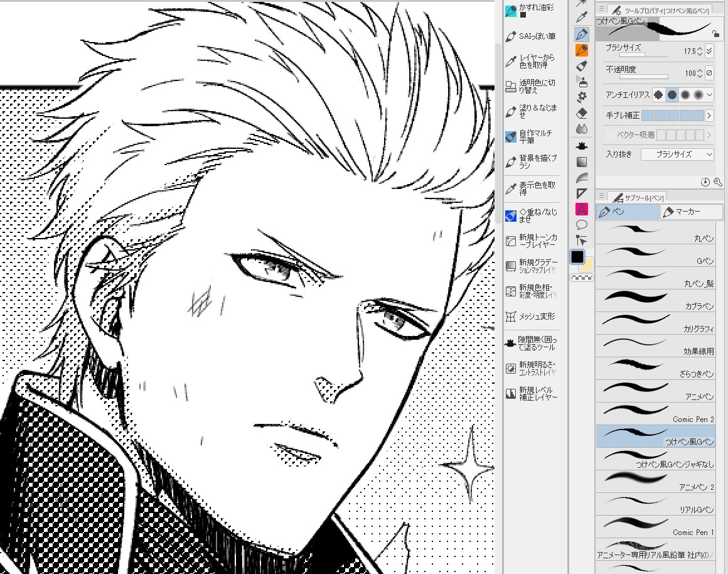Select the fill bucket tool
The width and height of the screenshot is (728, 574).
pos(581,146)
